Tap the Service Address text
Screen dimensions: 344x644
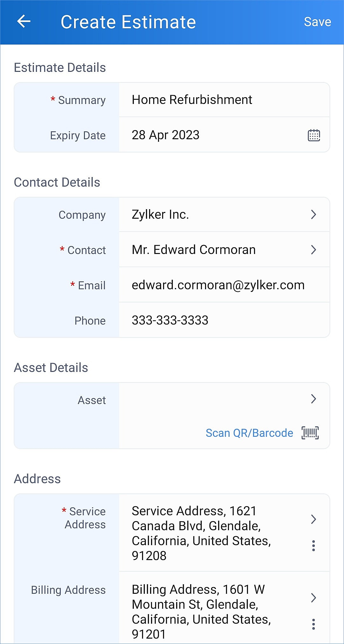tap(201, 533)
